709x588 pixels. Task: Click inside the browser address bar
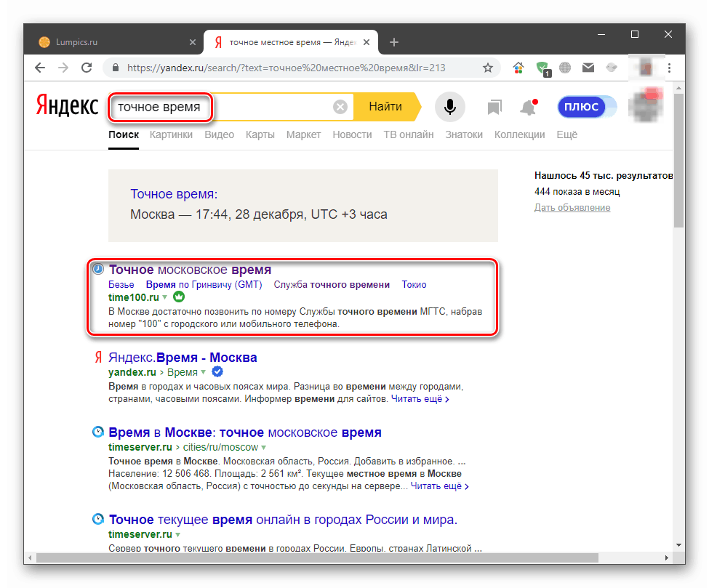(291, 67)
